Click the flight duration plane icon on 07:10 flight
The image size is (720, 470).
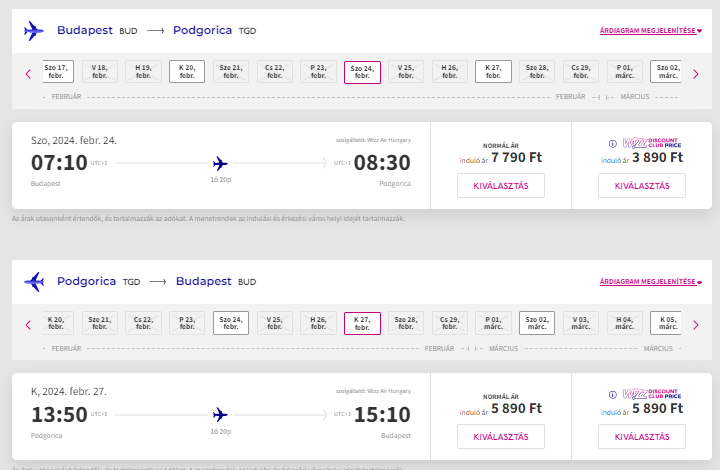click(x=220, y=163)
